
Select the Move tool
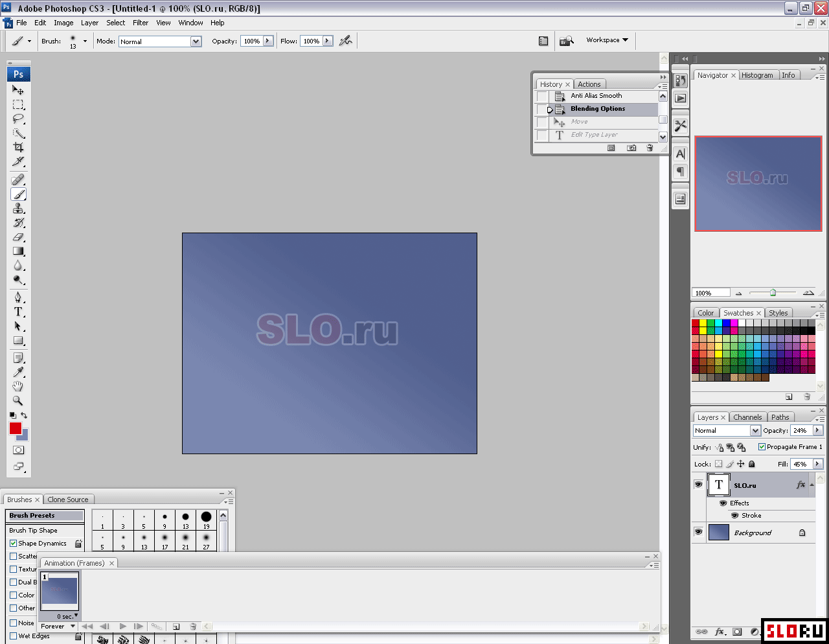18,90
